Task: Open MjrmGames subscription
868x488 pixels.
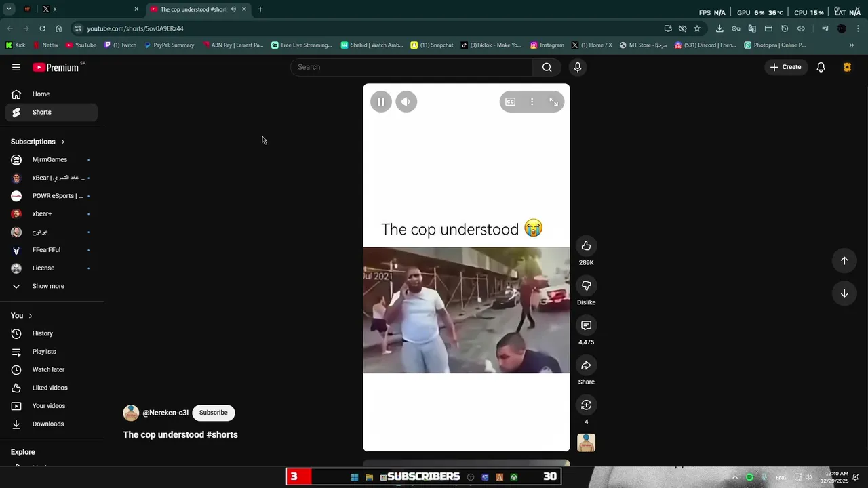Action: (52, 160)
